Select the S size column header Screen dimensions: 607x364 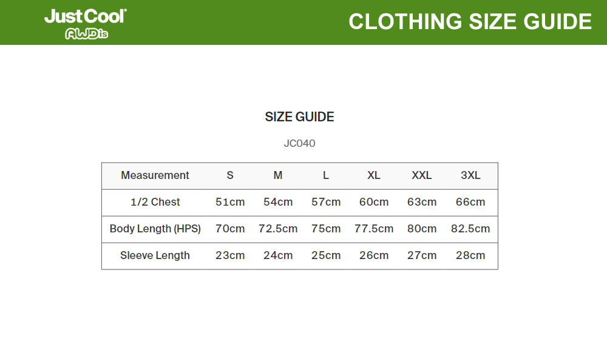(230, 175)
